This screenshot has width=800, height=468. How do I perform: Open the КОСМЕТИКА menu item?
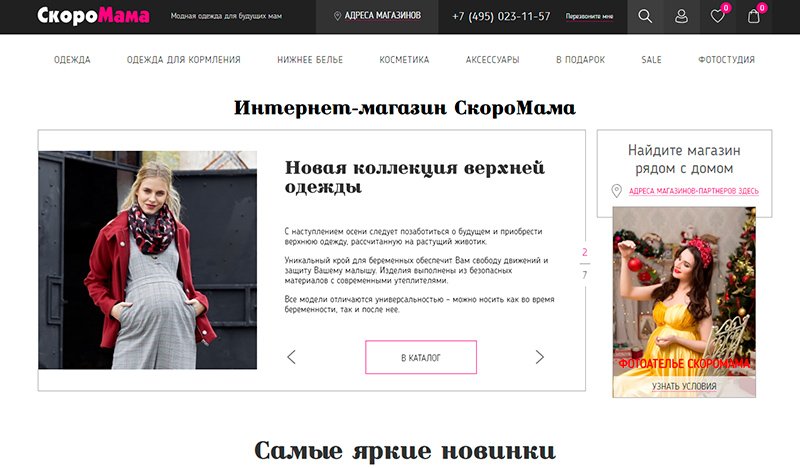coord(404,60)
